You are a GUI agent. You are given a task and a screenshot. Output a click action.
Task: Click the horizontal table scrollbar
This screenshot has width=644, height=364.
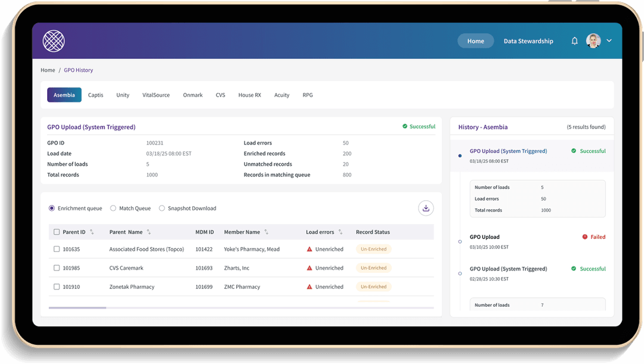[78, 307]
